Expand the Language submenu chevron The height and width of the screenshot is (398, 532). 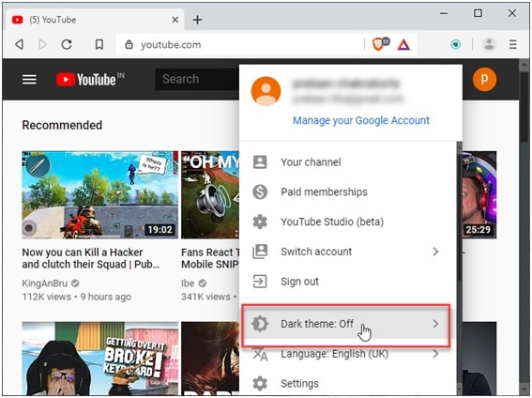click(435, 354)
